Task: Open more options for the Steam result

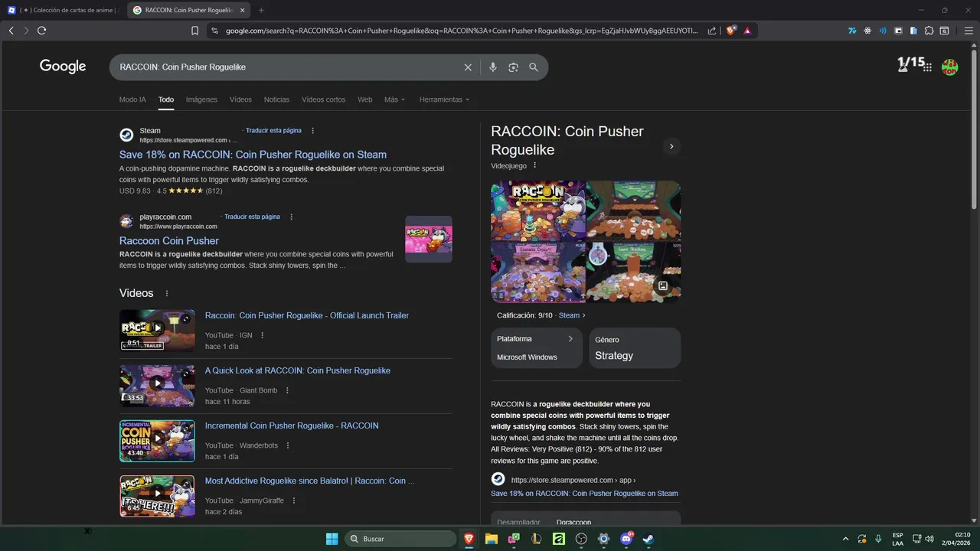Action: point(312,131)
